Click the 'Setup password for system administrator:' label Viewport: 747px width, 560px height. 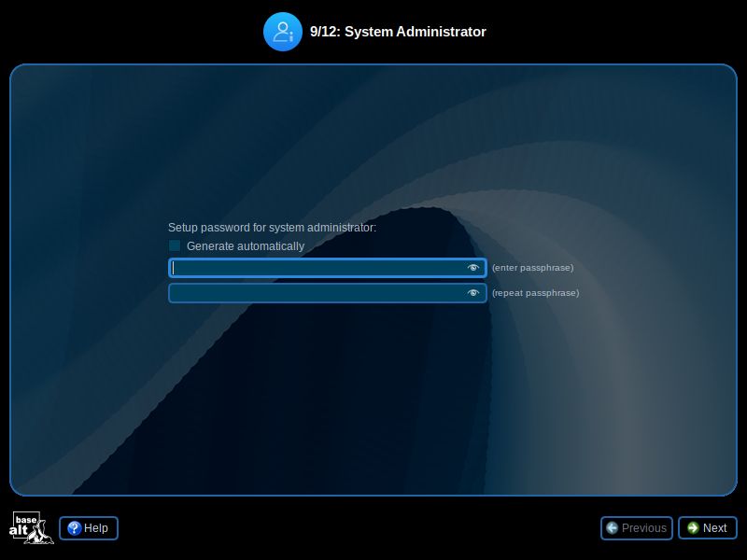tap(272, 228)
